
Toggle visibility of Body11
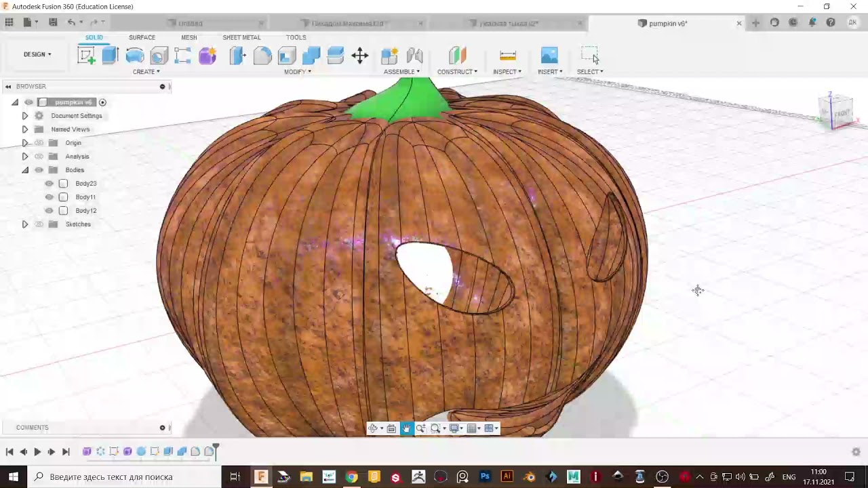click(49, 197)
